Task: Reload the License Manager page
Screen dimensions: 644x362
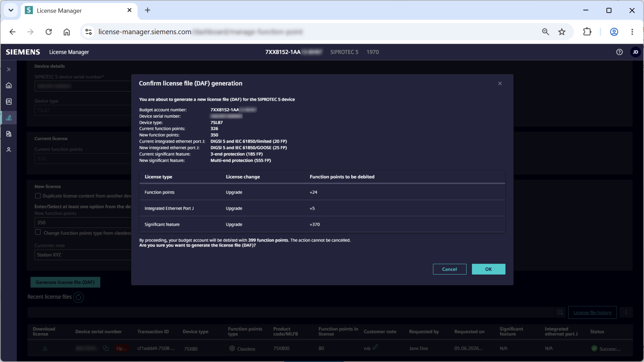Action: click(48, 32)
